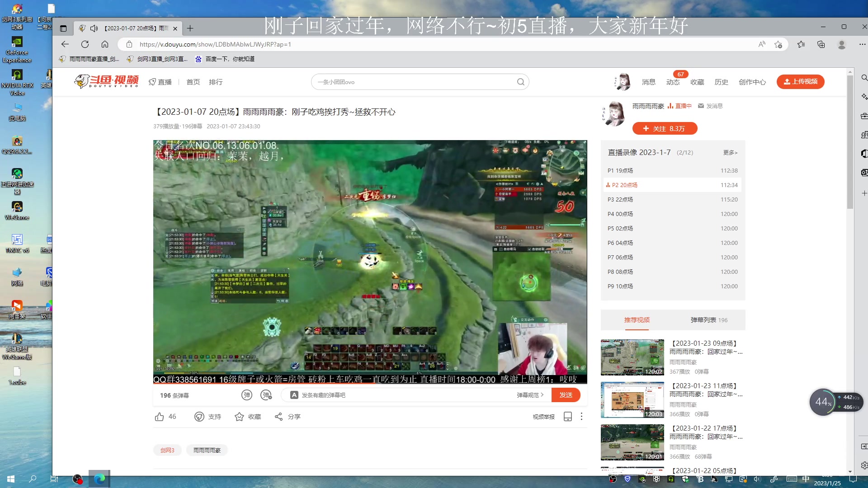The image size is (868, 488).
Task: Open the watch-on-mobile icon
Action: [568, 417]
